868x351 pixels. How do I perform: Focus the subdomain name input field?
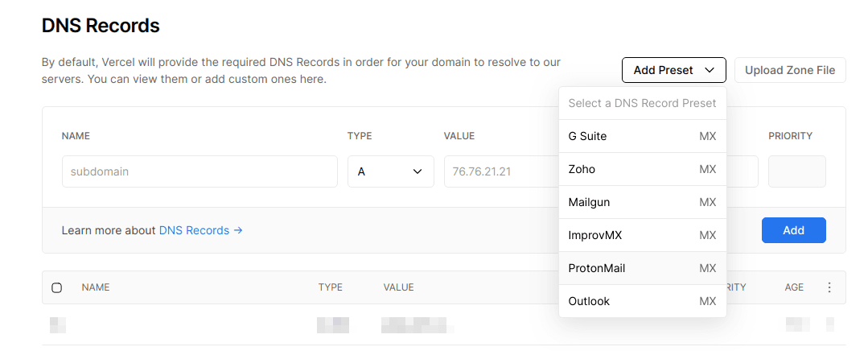[x=200, y=171]
